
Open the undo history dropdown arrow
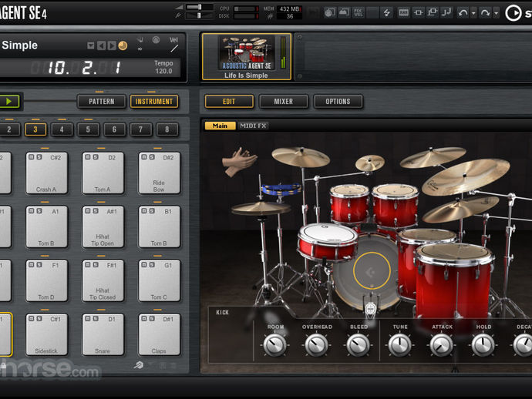[473, 13]
